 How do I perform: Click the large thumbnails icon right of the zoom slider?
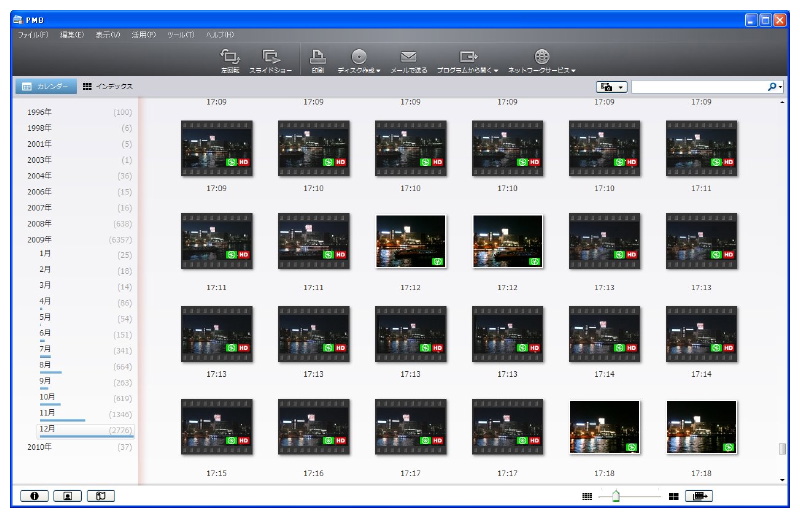pyautogui.click(x=673, y=496)
